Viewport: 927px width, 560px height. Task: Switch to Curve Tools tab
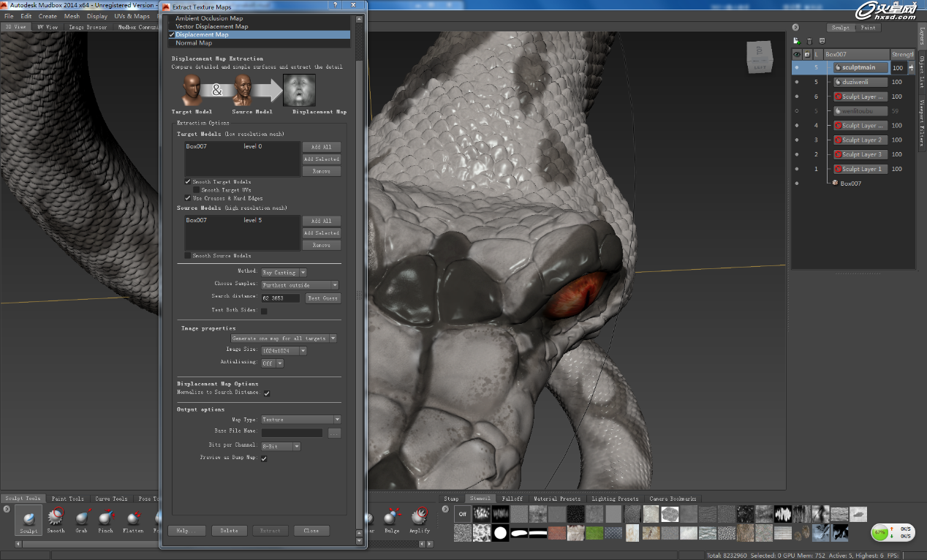111,499
